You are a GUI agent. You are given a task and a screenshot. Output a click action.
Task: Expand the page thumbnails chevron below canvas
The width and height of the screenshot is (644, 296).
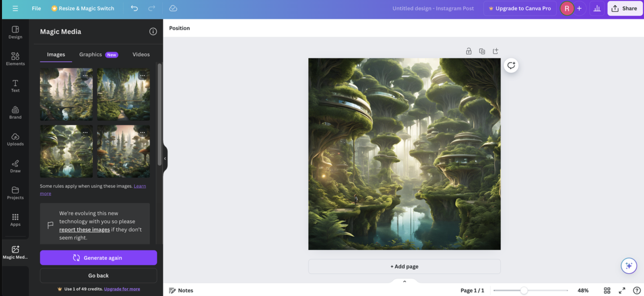tap(405, 281)
